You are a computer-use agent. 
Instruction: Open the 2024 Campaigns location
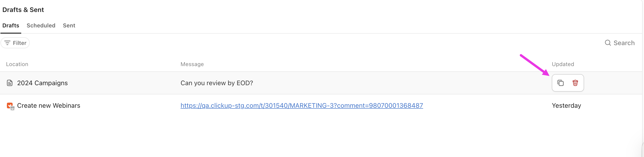42,83
